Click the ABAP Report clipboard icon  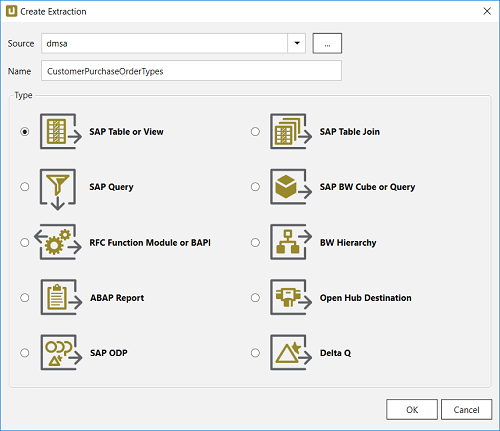click(61, 297)
